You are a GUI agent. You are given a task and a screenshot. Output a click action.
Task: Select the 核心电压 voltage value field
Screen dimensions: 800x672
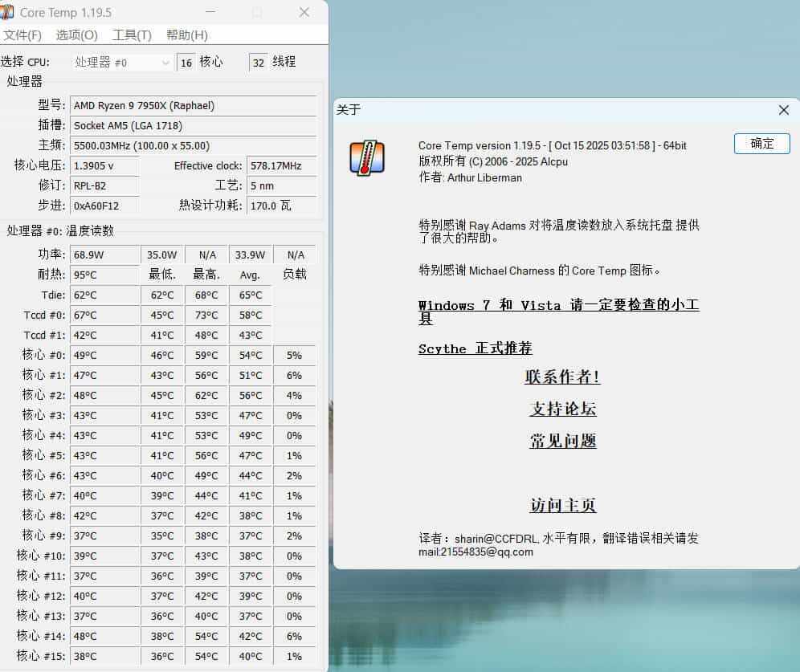tap(104, 165)
